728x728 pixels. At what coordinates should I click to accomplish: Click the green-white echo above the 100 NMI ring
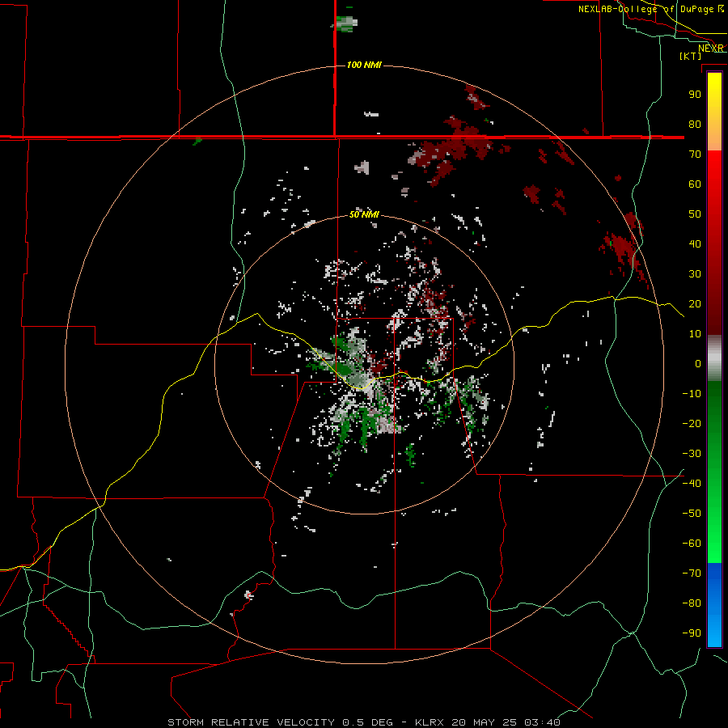(x=346, y=23)
